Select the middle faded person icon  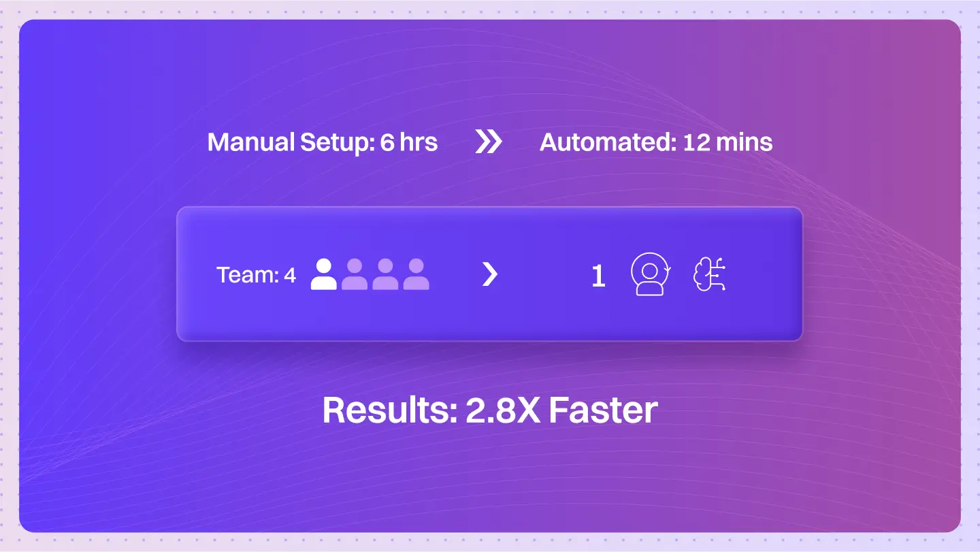(385, 274)
